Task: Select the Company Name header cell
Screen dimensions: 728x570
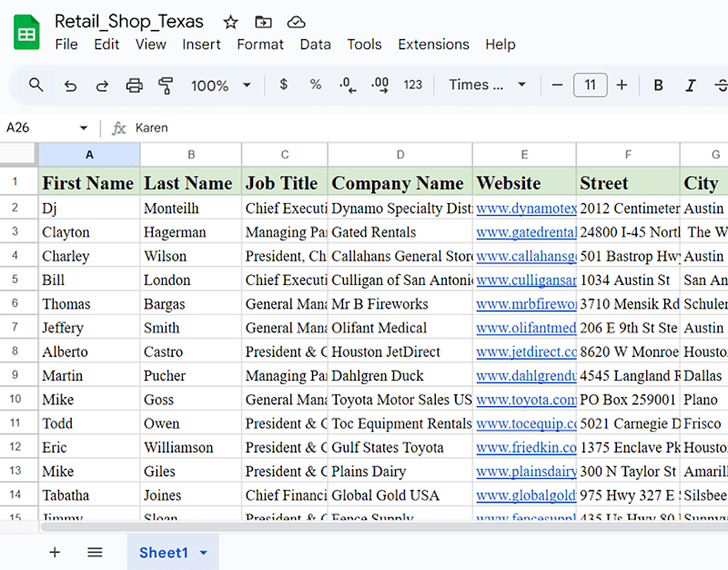Action: 400,183
